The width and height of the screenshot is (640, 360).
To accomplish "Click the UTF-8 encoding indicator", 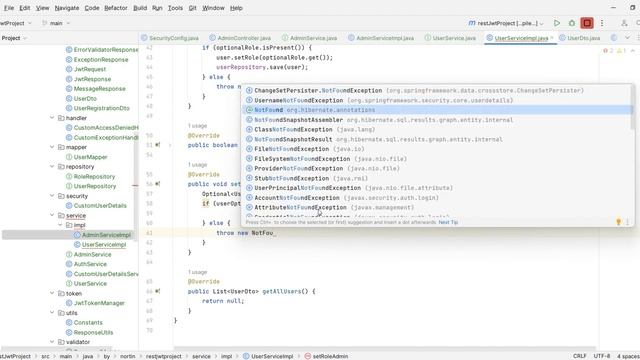I will tap(602, 356).
